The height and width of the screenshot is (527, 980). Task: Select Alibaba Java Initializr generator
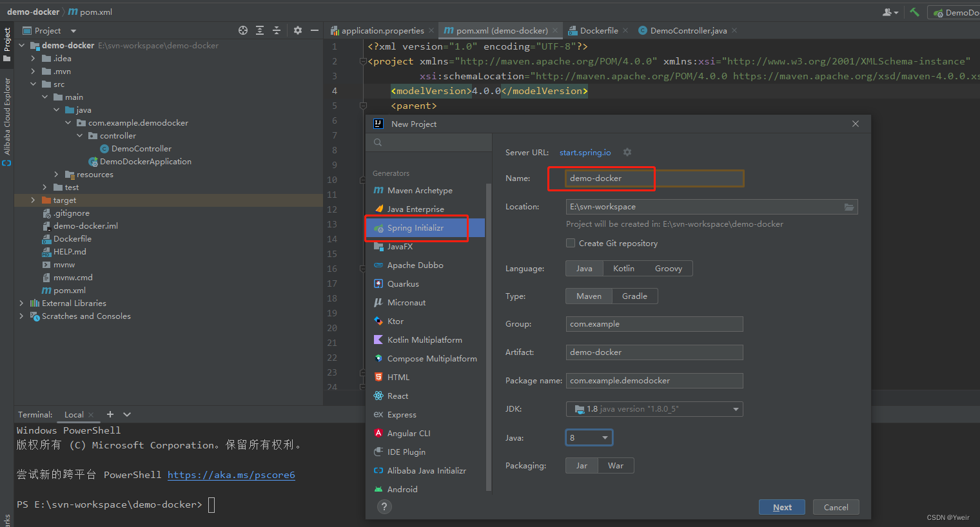coord(426,471)
